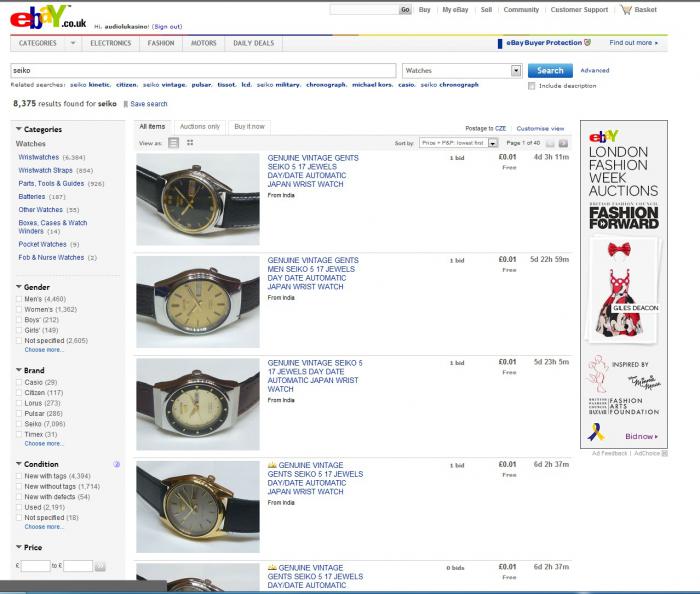The image size is (700, 594).
Task: Switch to the Auctions only tab
Action: (199, 127)
